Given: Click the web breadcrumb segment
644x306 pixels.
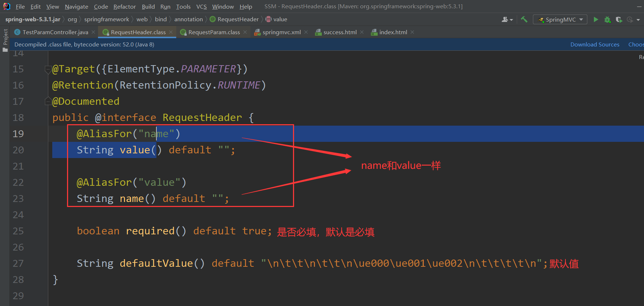Looking at the screenshot, I should pos(142,19).
